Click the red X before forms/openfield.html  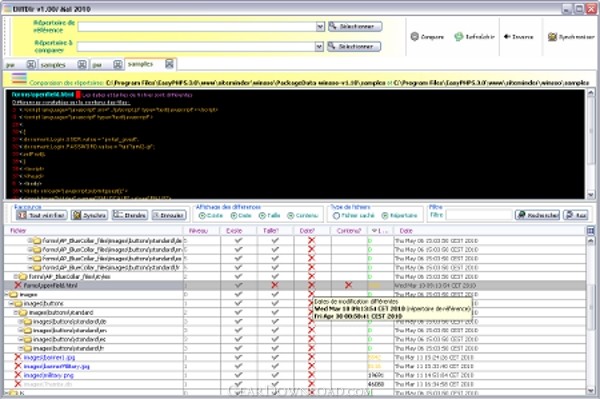pyautogui.click(x=18, y=285)
